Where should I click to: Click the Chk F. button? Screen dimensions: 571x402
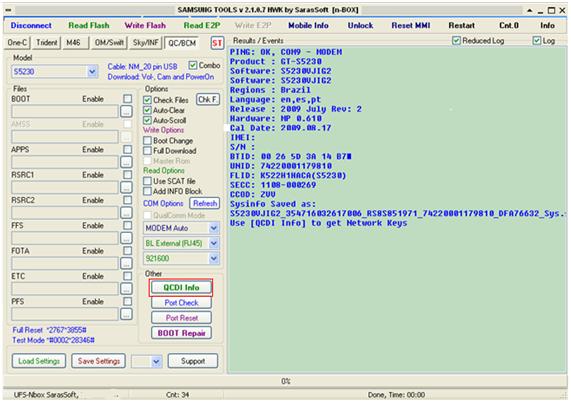[x=208, y=99]
